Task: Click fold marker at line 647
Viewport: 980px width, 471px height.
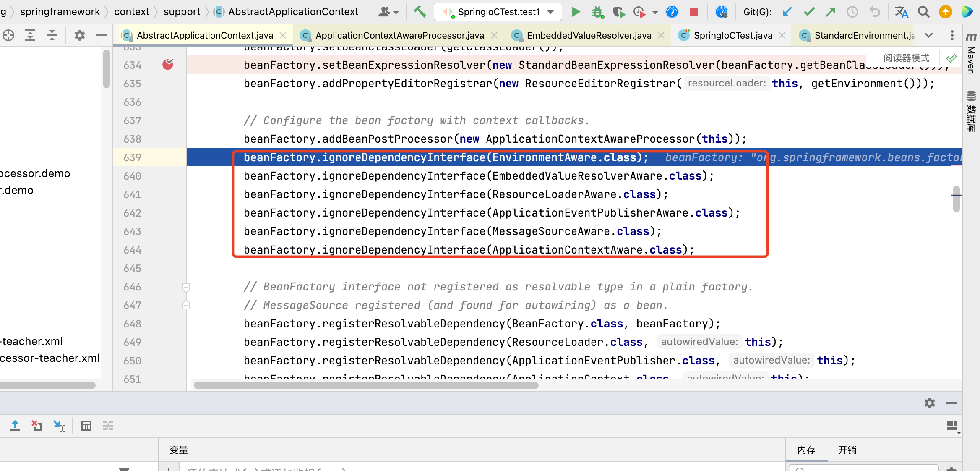Action: [x=186, y=305]
